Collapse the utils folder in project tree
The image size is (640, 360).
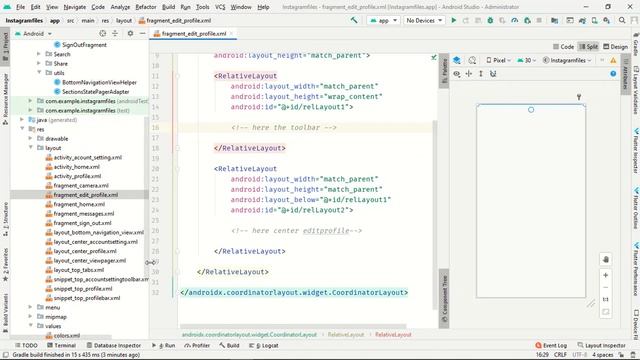click(x=39, y=73)
